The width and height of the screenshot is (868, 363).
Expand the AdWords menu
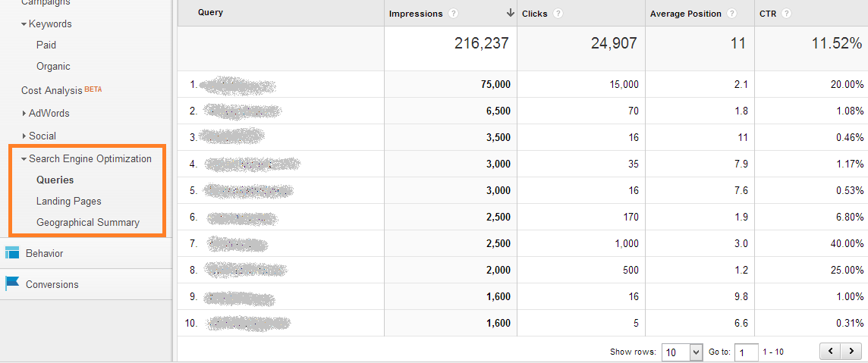[x=24, y=114]
